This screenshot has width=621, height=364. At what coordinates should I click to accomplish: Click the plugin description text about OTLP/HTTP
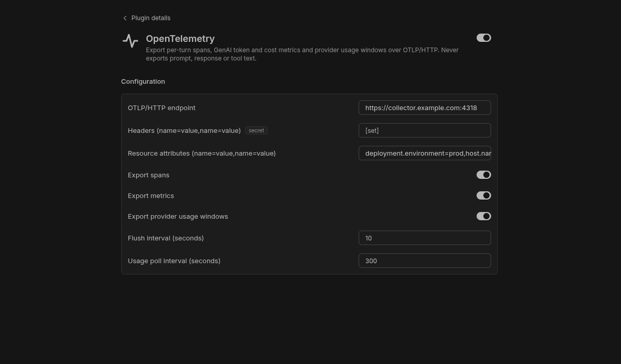[302, 54]
